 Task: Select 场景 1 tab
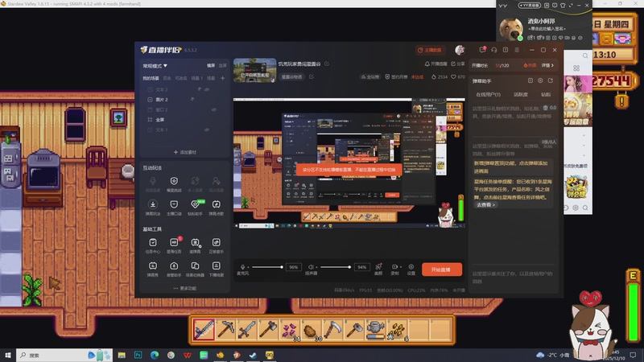click(x=196, y=78)
